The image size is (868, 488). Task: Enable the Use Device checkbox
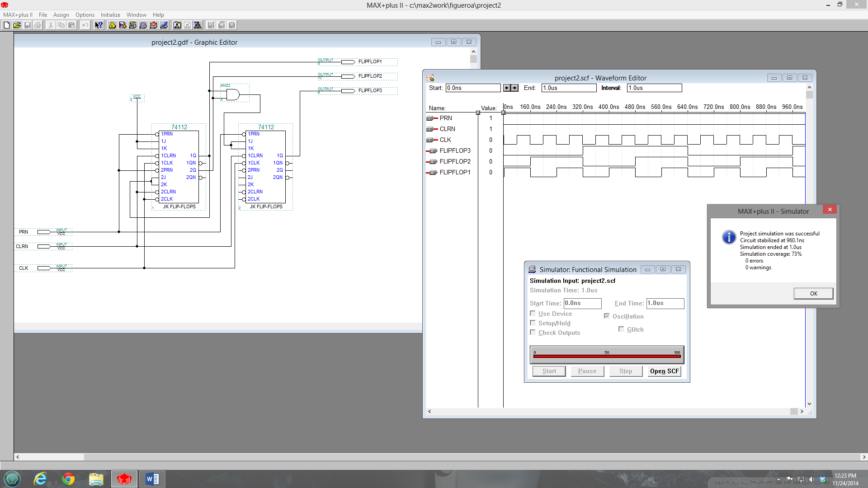[x=533, y=314]
